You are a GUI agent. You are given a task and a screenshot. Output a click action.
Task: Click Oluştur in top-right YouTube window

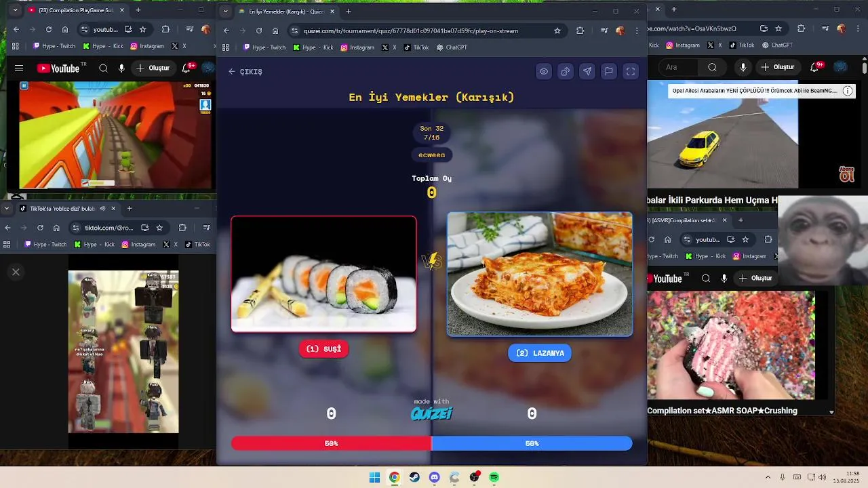777,67
